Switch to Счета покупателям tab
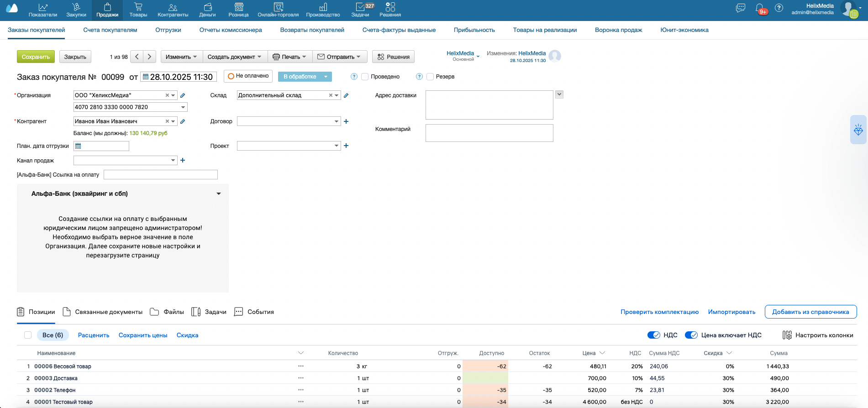The height and width of the screenshot is (408, 868). tap(110, 30)
